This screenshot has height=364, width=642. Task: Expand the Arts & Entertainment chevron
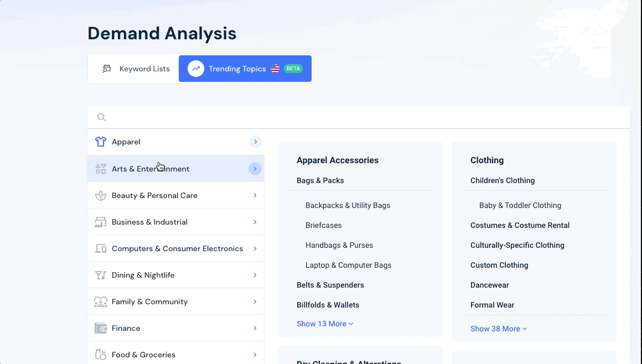255,169
